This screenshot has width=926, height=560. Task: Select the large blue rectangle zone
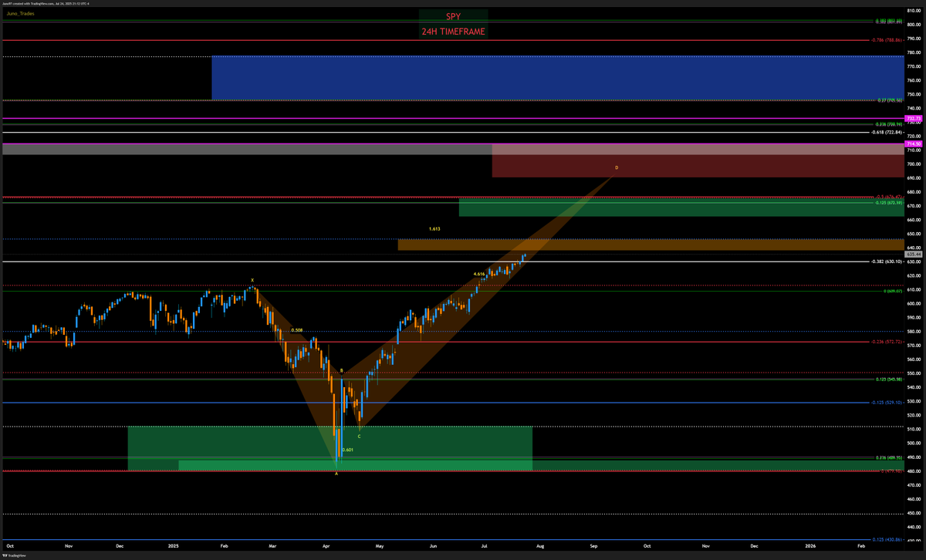[557, 78]
